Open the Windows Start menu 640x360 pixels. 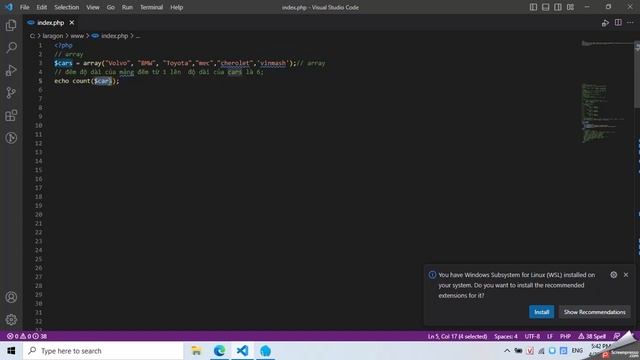11,351
